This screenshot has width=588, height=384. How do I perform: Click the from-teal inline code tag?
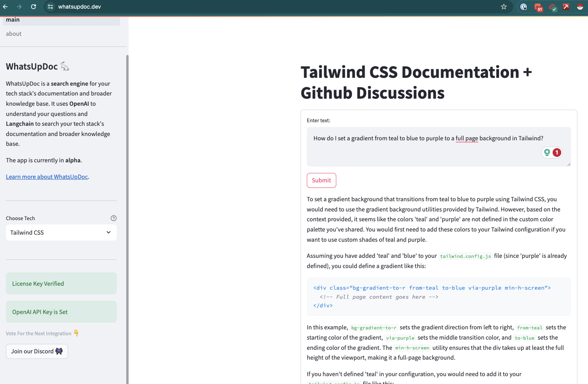point(530,328)
